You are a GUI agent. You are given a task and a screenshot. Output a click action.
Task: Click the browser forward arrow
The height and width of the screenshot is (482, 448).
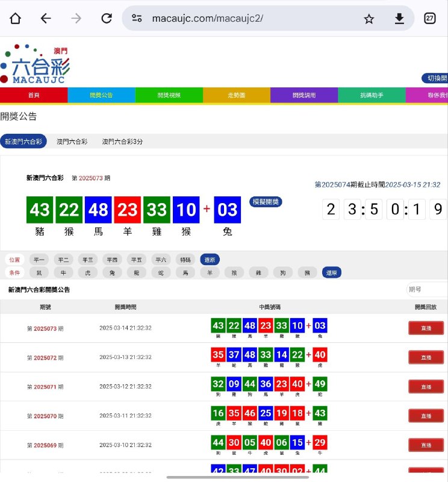click(x=76, y=19)
